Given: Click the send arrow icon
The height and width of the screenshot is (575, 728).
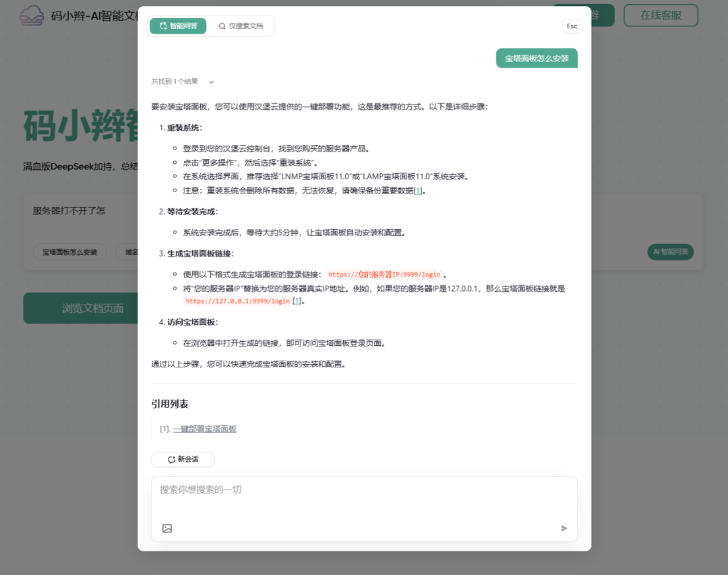Looking at the screenshot, I should (564, 528).
